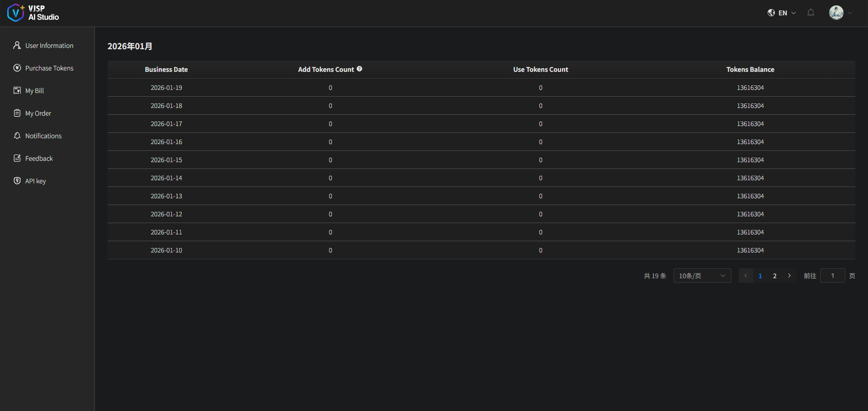Go to page 2 of results
The height and width of the screenshot is (411, 868).
coord(774,276)
